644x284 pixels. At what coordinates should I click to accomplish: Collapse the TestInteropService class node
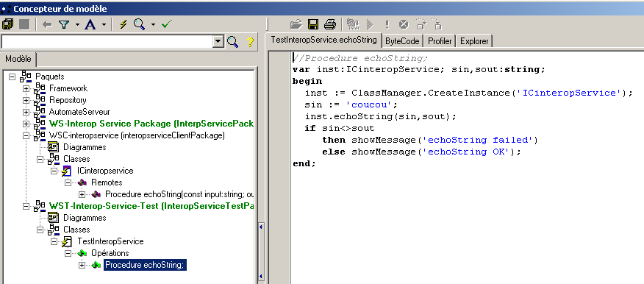(54, 241)
